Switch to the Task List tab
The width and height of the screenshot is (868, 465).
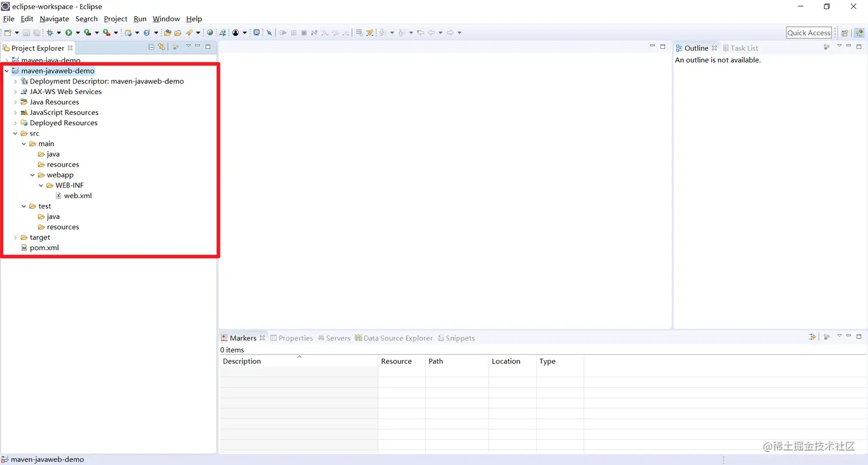[x=741, y=48]
